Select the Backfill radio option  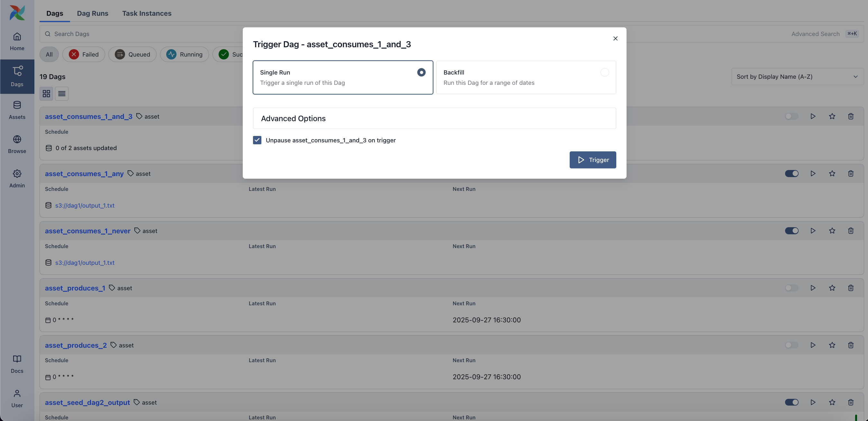tap(604, 72)
